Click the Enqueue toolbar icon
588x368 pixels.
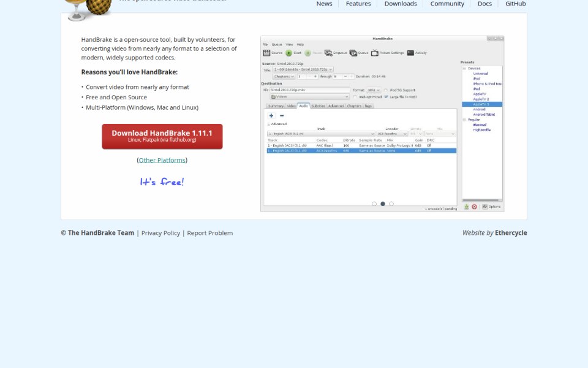pos(328,53)
